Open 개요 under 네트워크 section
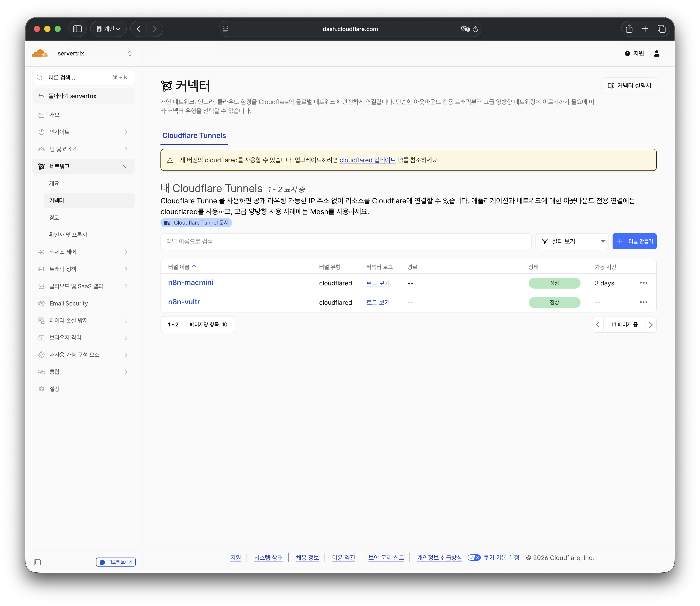 point(89,183)
